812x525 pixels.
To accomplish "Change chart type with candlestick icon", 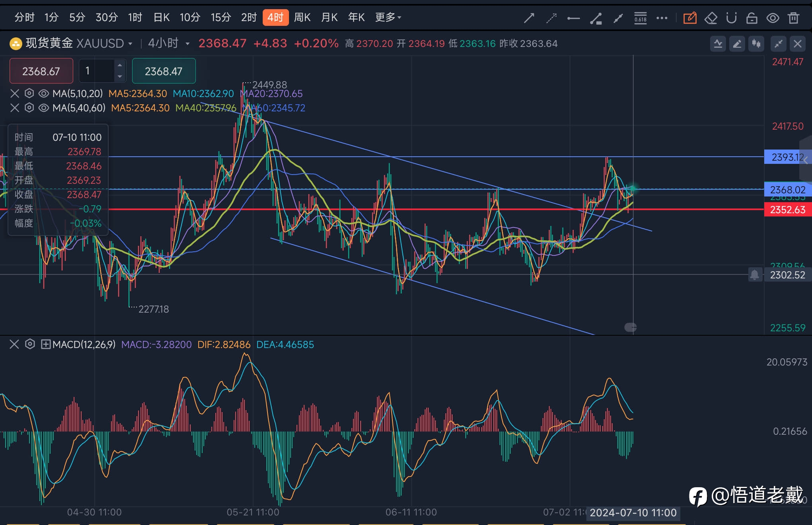I will 756,44.
